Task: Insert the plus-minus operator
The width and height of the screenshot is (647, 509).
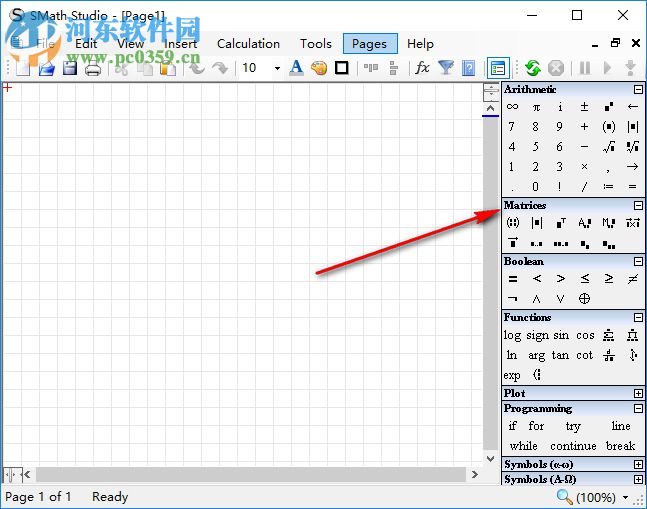Action: coord(584,106)
